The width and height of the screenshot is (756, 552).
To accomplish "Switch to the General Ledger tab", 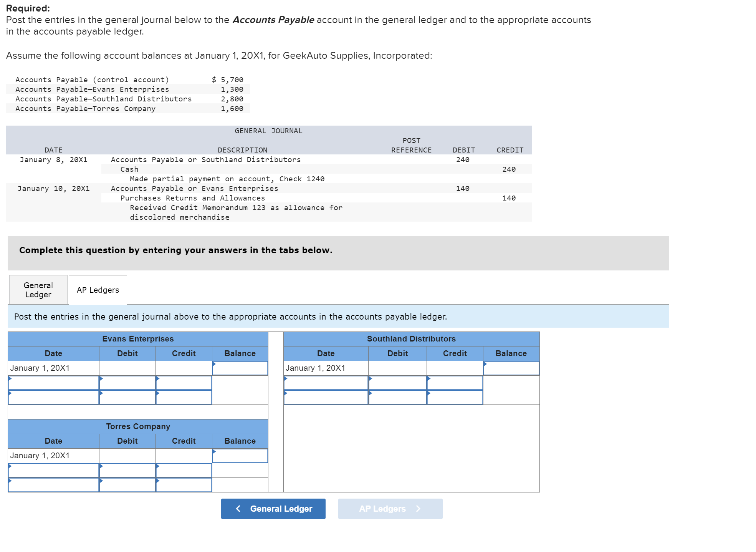I will [x=37, y=289].
